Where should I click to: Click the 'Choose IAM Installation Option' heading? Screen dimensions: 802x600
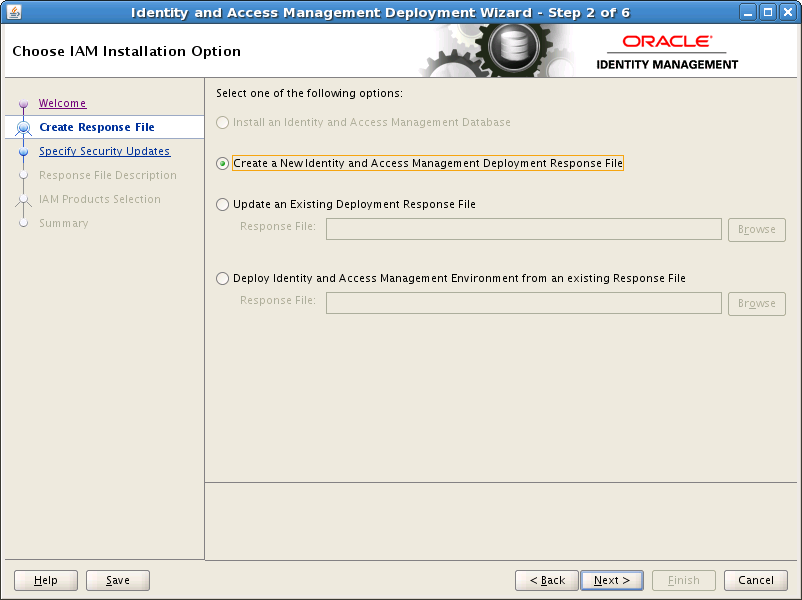point(126,51)
